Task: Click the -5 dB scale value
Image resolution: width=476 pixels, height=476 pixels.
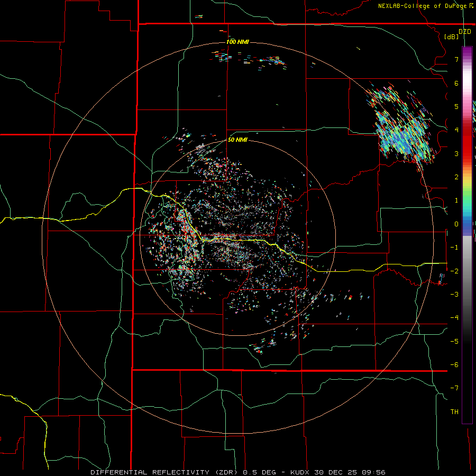Action: coord(454,341)
